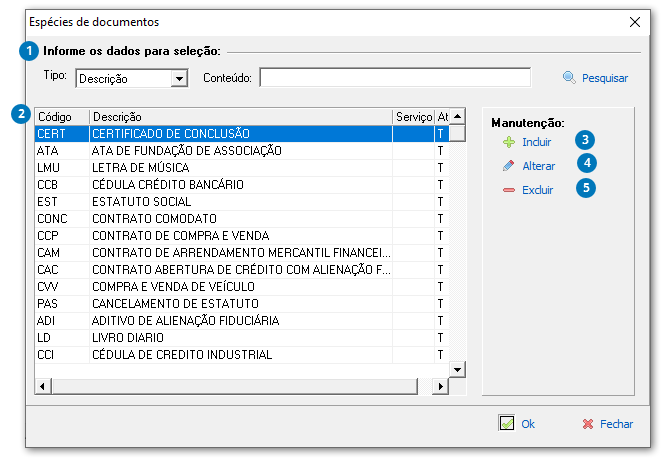Viewport: 664px width, 461px height.
Task: Click the Ok checkmark icon
Action: tap(506, 423)
